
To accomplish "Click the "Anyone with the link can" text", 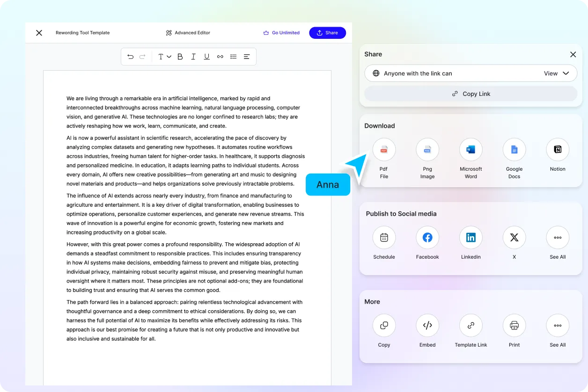I will [418, 73].
